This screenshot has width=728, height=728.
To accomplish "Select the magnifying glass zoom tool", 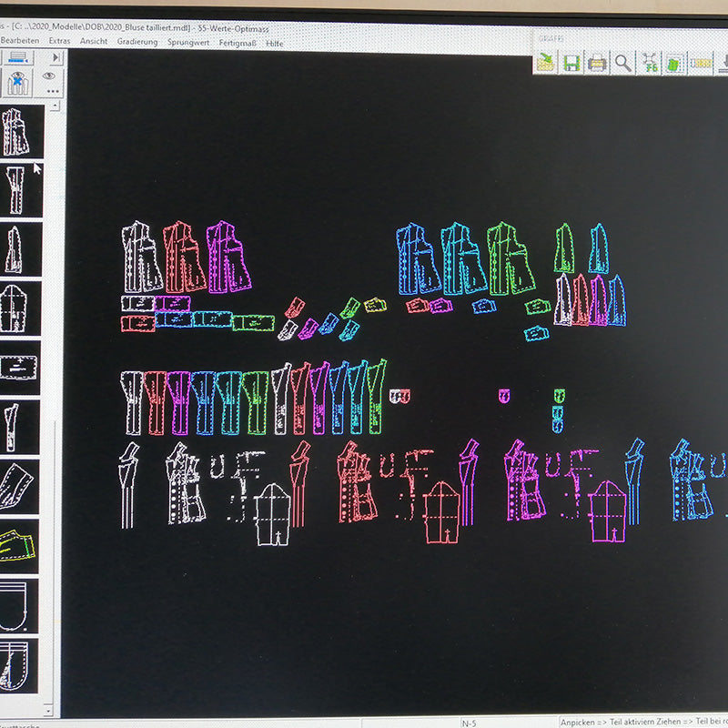I will coord(622,62).
